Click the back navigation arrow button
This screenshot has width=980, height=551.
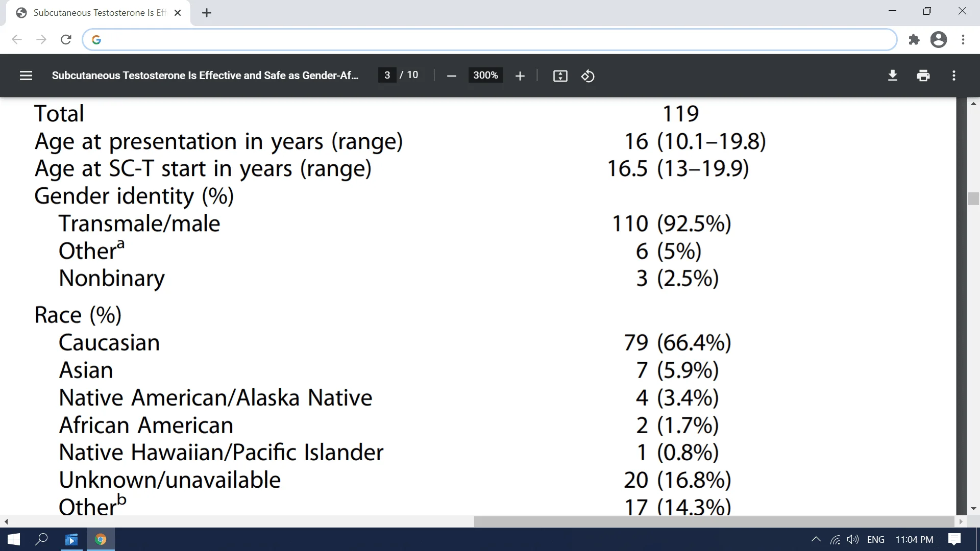coord(16,40)
